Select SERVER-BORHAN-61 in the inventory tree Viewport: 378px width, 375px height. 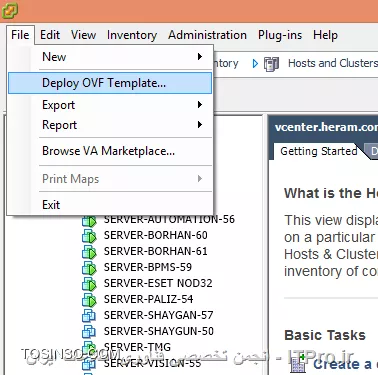click(x=155, y=251)
